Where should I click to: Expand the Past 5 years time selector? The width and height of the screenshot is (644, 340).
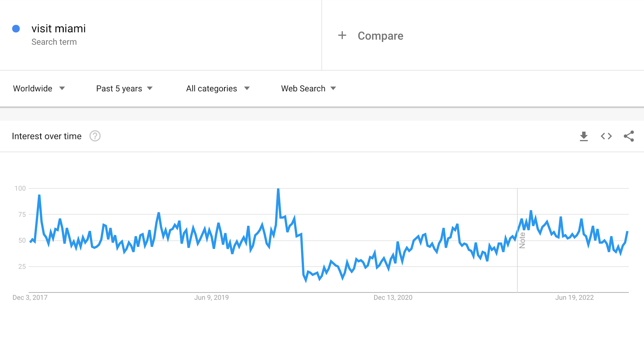pyautogui.click(x=124, y=88)
